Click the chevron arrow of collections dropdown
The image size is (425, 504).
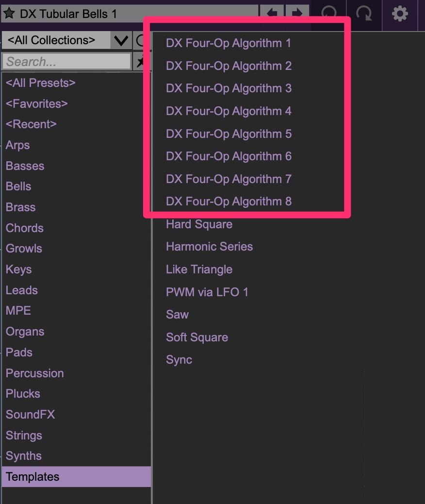pyautogui.click(x=121, y=40)
